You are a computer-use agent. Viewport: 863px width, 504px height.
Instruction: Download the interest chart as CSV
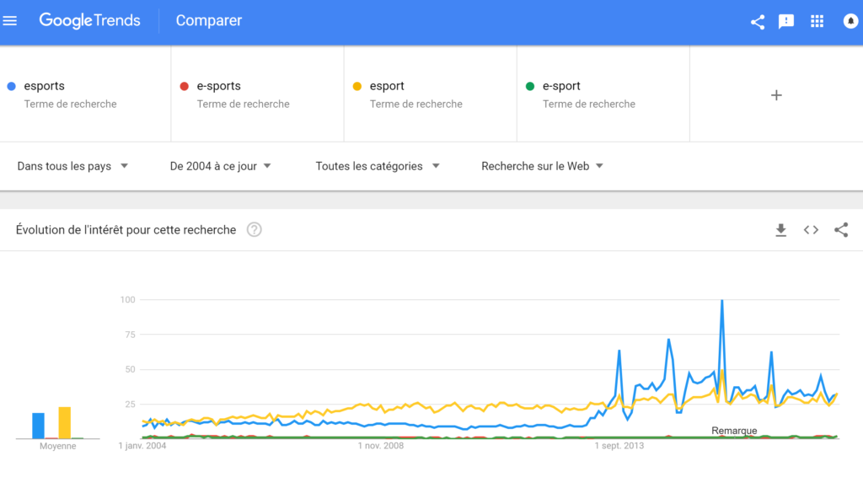[x=780, y=230]
